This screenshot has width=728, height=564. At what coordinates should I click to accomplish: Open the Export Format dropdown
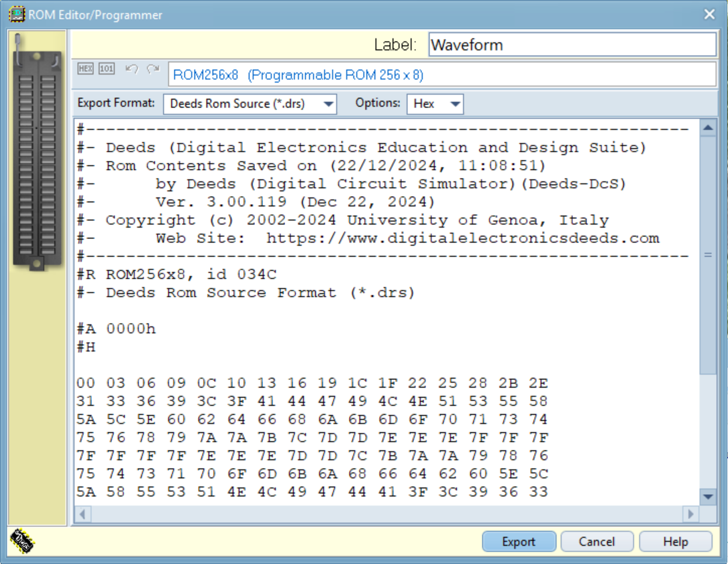pyautogui.click(x=250, y=103)
